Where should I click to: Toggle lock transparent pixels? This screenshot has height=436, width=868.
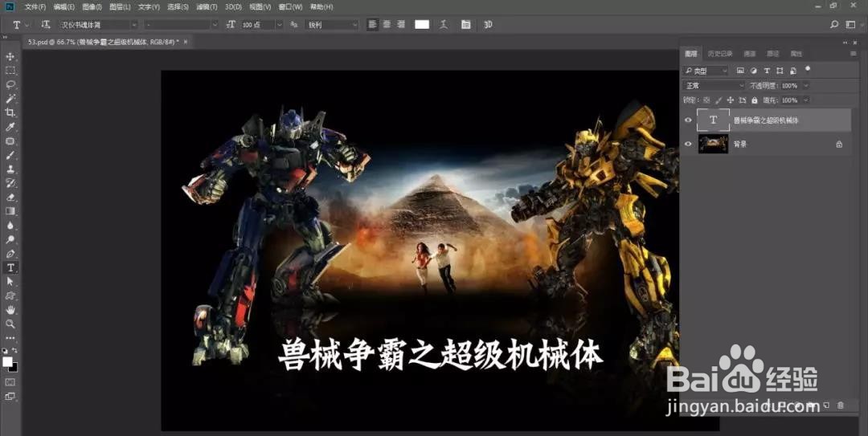click(x=706, y=100)
